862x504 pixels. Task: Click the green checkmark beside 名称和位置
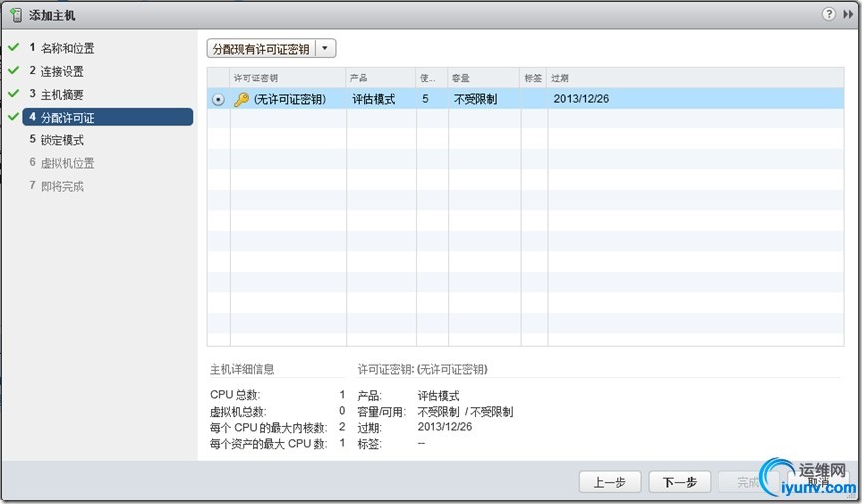click(x=13, y=47)
